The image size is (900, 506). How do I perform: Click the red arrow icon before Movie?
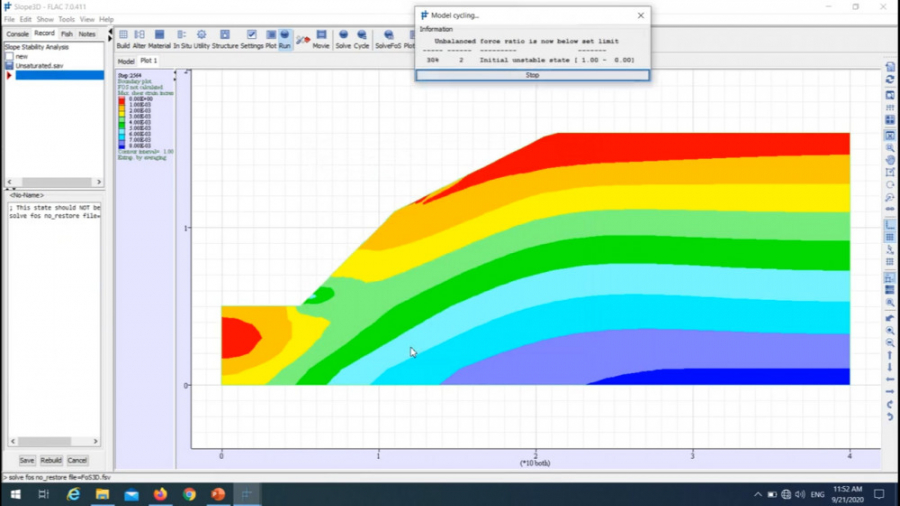click(303, 40)
